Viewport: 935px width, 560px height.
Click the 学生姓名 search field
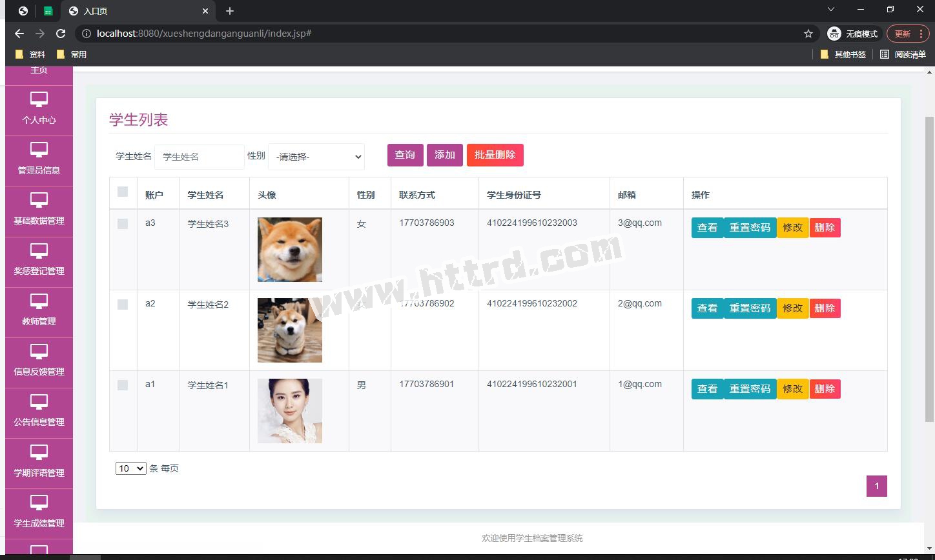pos(200,157)
